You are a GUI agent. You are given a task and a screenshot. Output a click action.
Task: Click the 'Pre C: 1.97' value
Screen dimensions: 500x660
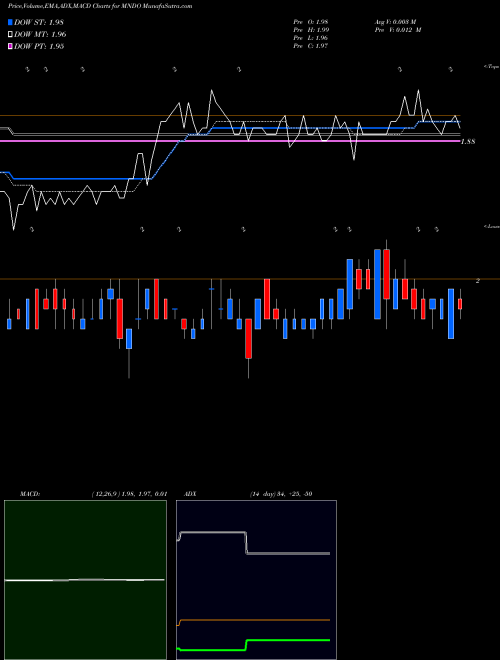[311, 46]
